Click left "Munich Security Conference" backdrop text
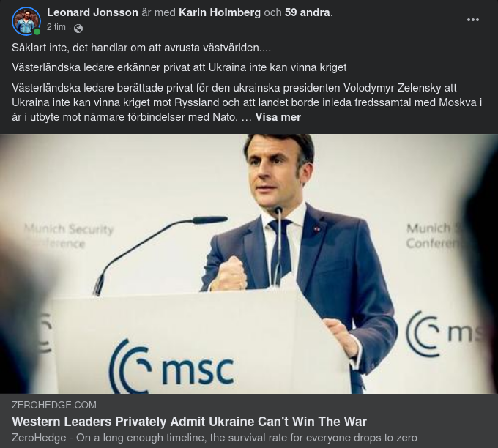 [x=69, y=236]
